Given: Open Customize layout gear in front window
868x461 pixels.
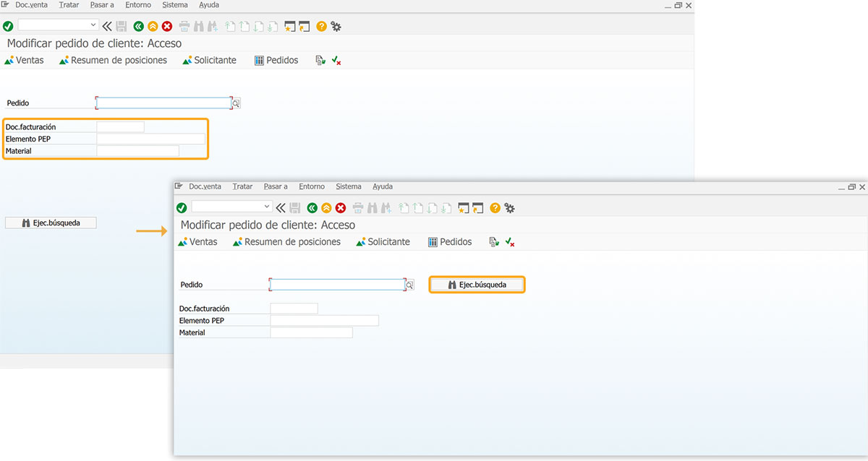Looking at the screenshot, I should click(510, 208).
